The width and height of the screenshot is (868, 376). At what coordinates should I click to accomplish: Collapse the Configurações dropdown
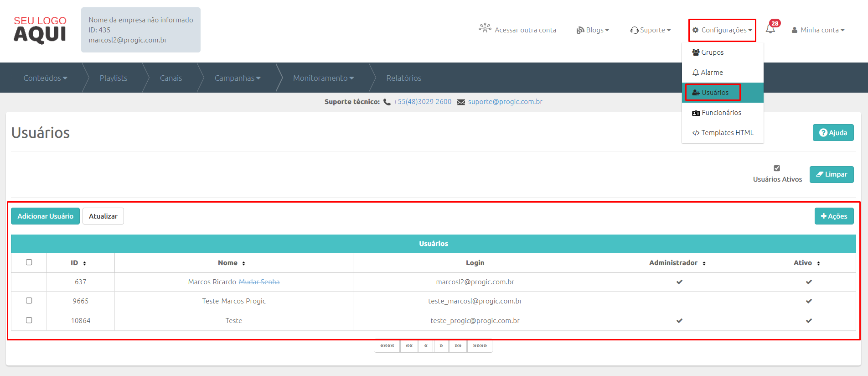722,30
